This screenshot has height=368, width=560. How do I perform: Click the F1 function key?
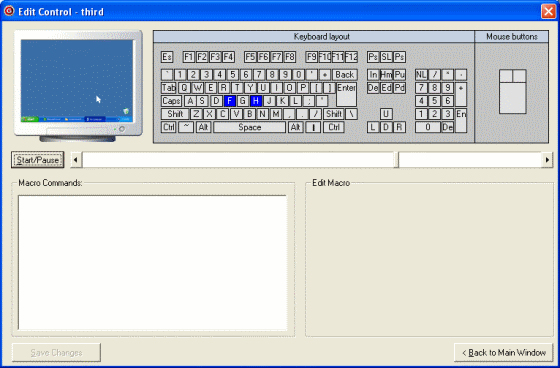tap(189, 57)
